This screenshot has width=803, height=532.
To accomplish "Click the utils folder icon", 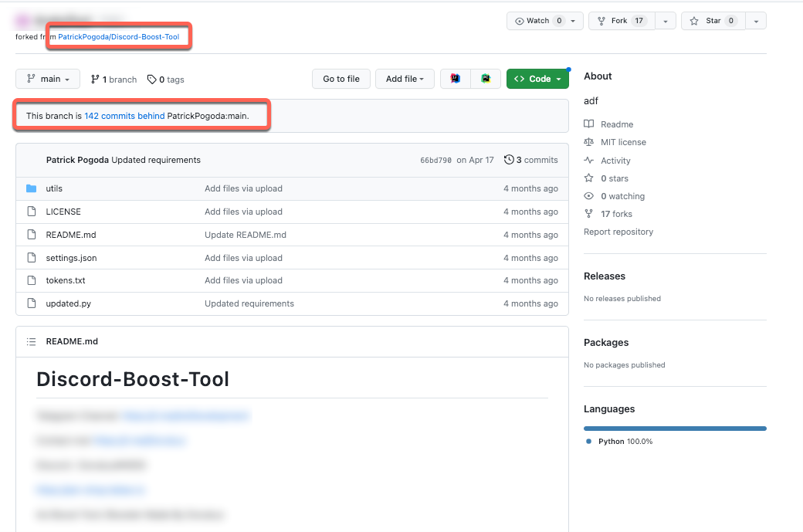I will click(31, 188).
